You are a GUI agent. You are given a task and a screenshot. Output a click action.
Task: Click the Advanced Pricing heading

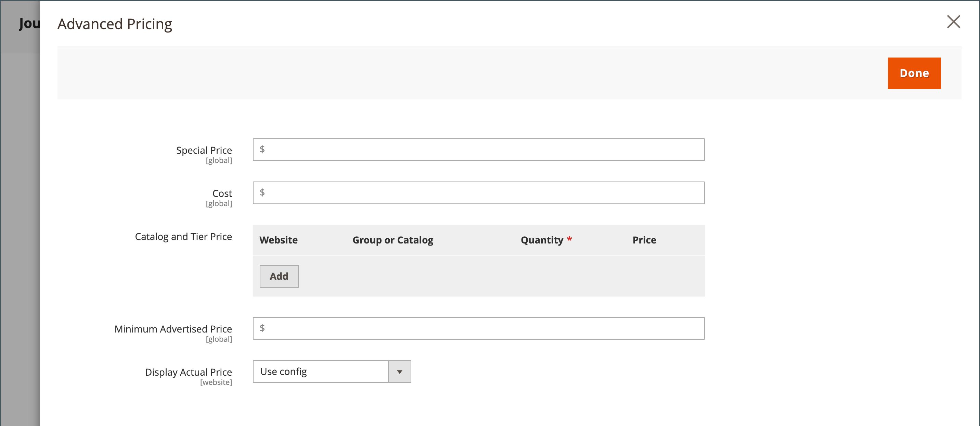coord(115,24)
